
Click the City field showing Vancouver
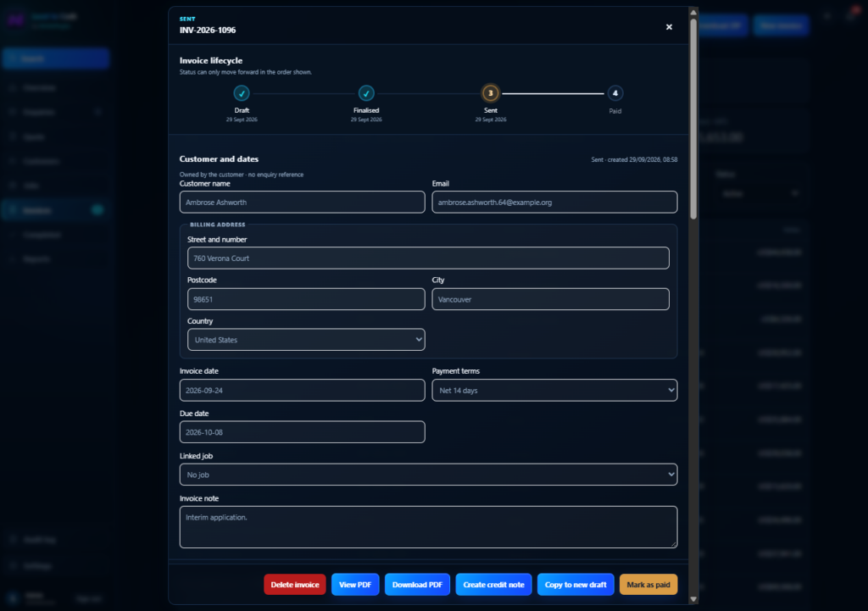tap(550, 299)
